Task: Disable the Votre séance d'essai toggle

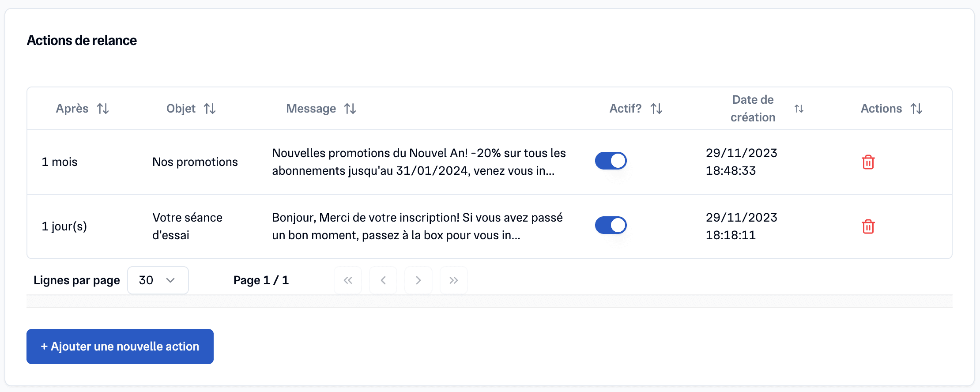Action: [x=611, y=225]
